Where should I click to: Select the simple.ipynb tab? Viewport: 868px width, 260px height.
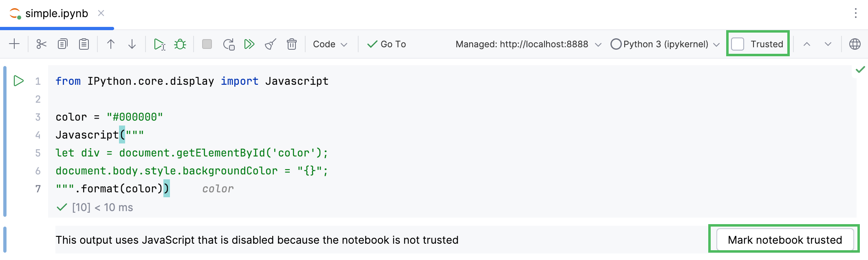pyautogui.click(x=56, y=13)
